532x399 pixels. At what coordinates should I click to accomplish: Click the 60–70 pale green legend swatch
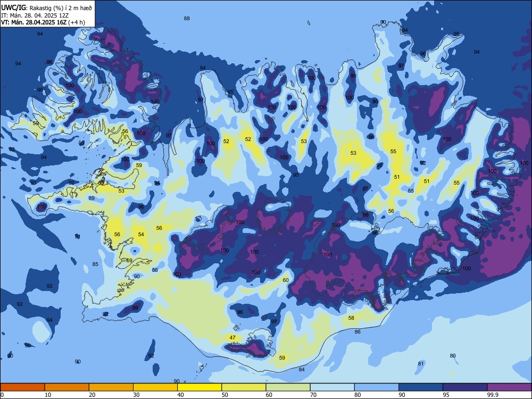(x=288, y=387)
